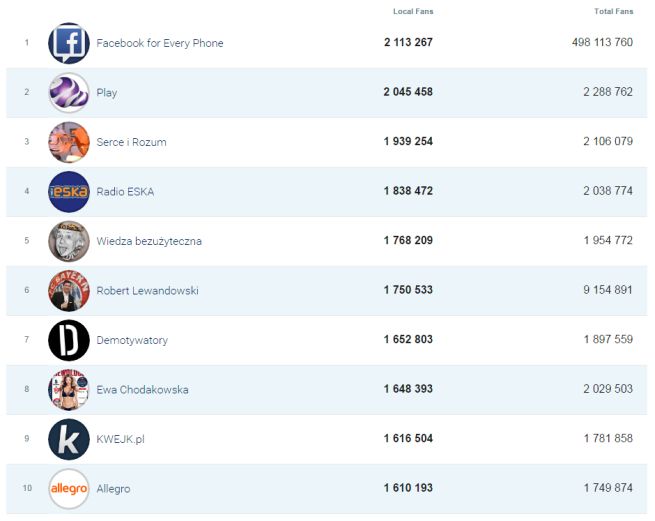Open the Serce i Rozum link
655x521 pixels.
coord(131,142)
